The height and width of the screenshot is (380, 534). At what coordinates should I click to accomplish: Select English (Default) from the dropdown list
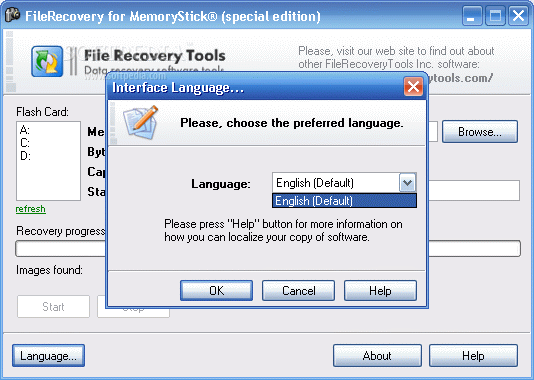pyautogui.click(x=344, y=201)
